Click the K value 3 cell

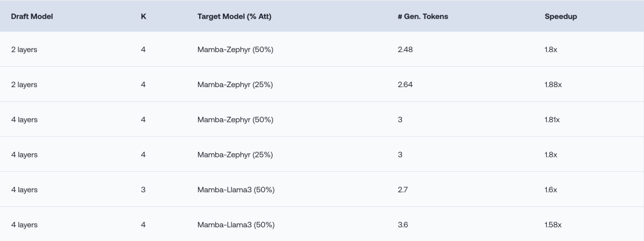pos(143,190)
